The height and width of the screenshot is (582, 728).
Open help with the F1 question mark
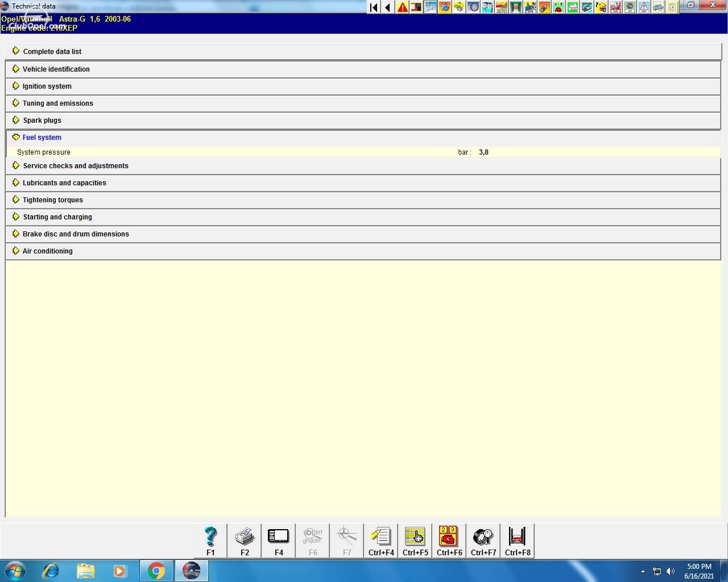(210, 541)
